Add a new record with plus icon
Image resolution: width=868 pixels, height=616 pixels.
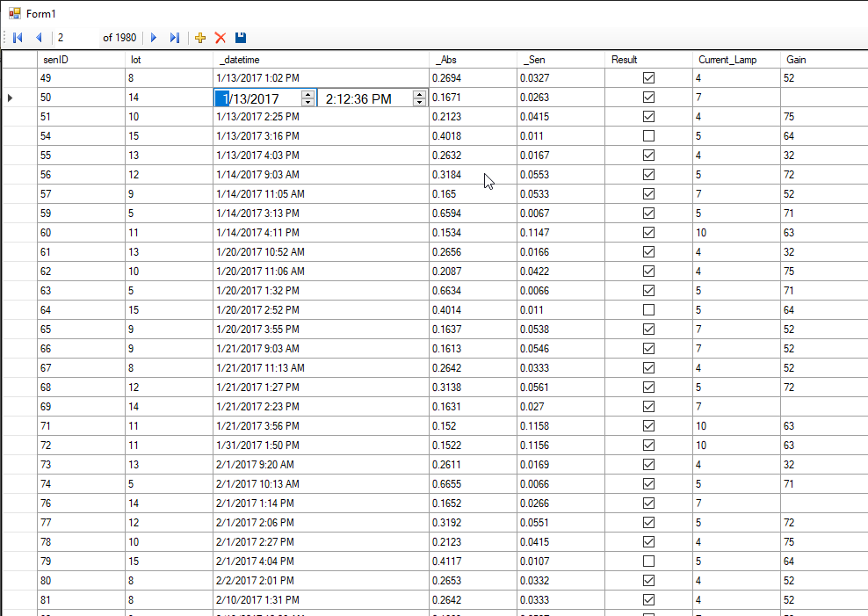200,38
